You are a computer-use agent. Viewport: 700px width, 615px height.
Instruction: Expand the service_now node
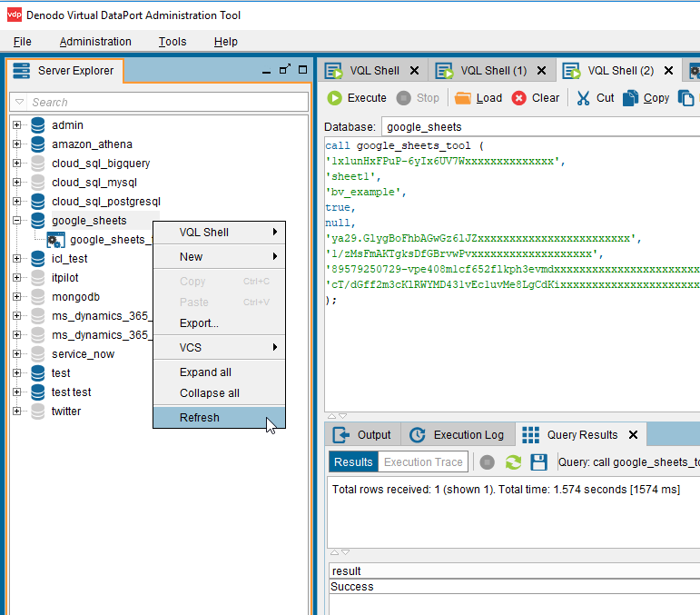click(17, 353)
